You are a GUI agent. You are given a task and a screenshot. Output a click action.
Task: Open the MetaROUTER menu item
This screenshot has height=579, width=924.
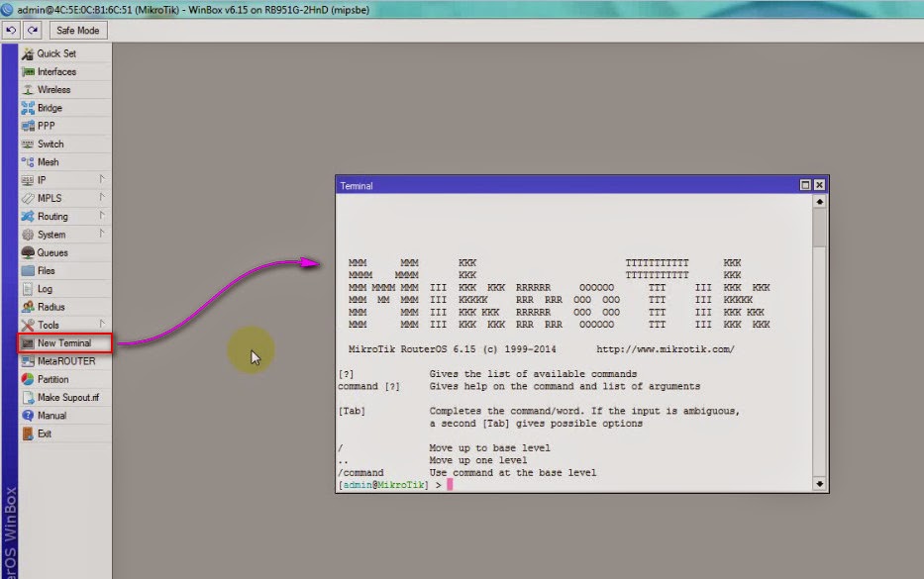64,361
